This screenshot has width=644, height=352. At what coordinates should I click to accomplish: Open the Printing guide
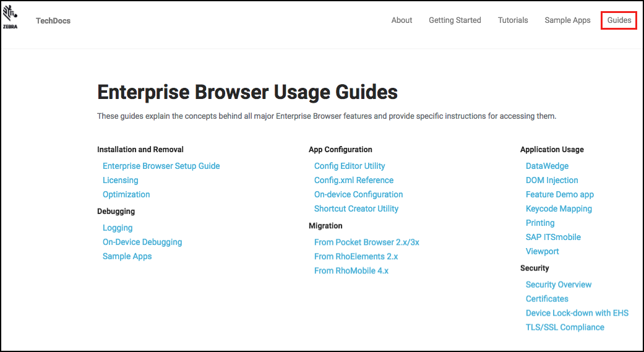point(540,223)
